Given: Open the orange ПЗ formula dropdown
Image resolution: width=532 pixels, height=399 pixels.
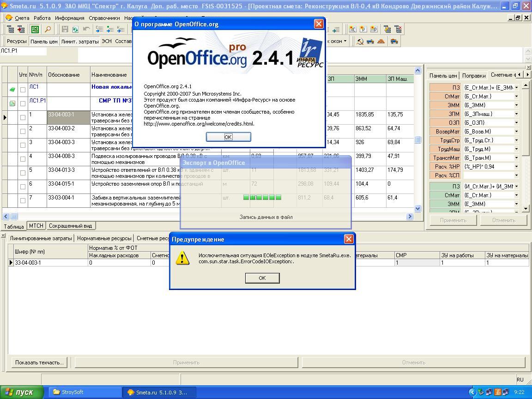Looking at the screenshot, I should 516,88.
